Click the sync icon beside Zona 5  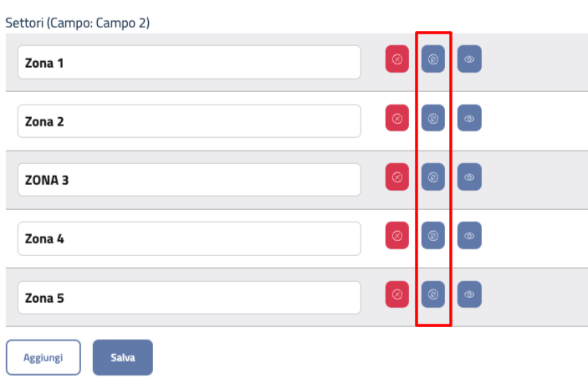(433, 294)
